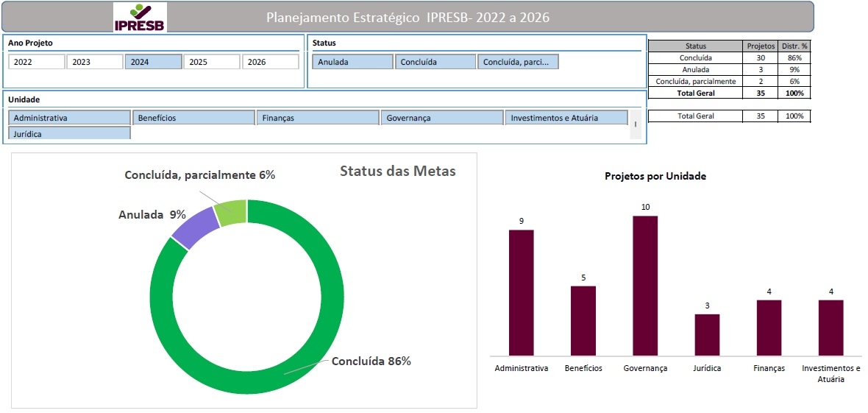Screen dimensions: 868x413
Task: Click the Benefícios bar in chart
Action: (583, 321)
